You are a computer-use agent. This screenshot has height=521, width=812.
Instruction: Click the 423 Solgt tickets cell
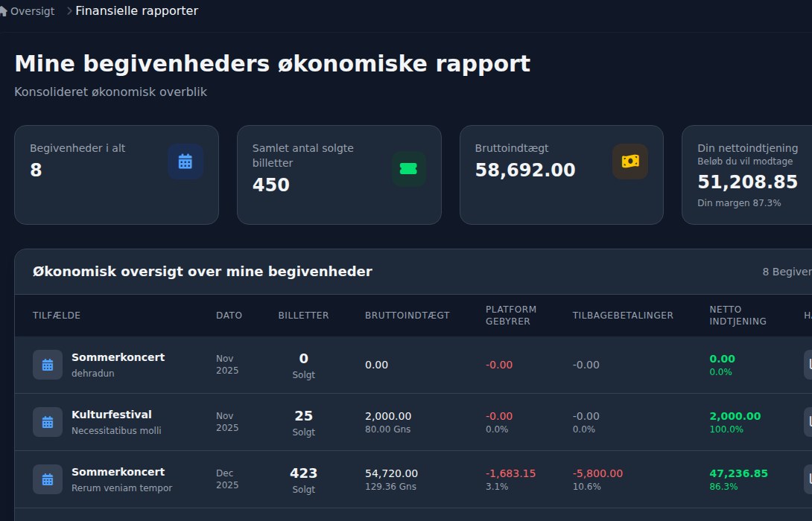tap(303, 480)
